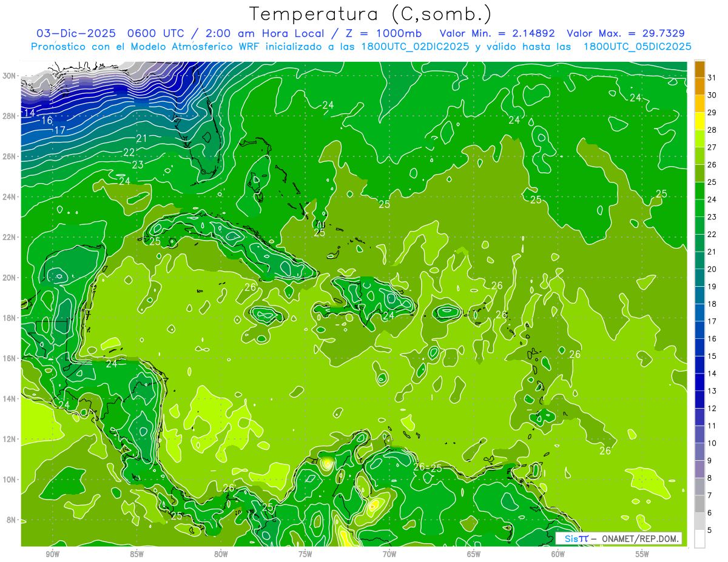The height and width of the screenshot is (562, 728).
Task: Click the color scale label 20
Action: point(712,269)
